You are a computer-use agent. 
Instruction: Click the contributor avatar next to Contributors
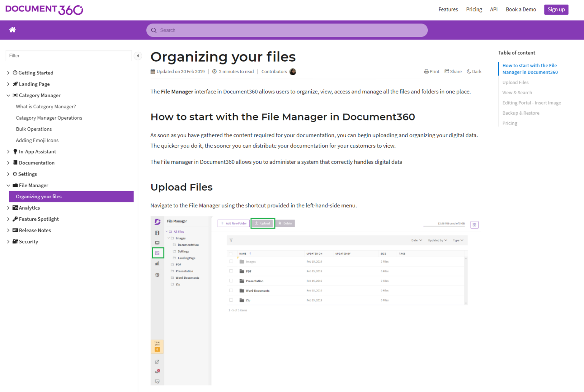click(x=292, y=71)
